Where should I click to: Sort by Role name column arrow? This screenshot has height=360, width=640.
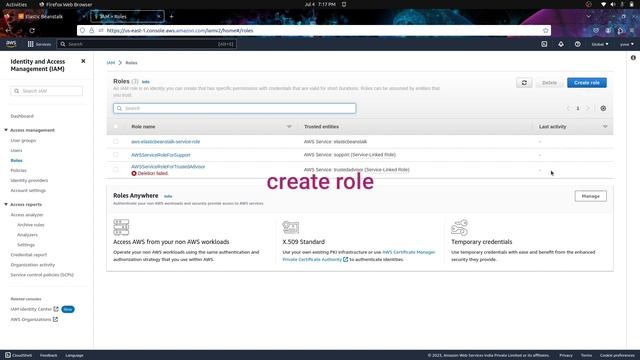(x=289, y=127)
